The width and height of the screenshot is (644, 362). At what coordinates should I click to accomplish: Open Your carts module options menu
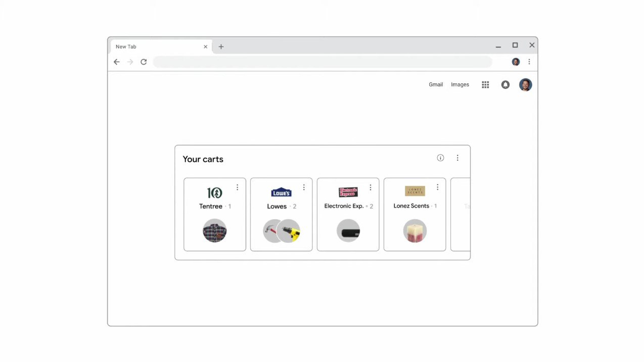click(x=457, y=158)
